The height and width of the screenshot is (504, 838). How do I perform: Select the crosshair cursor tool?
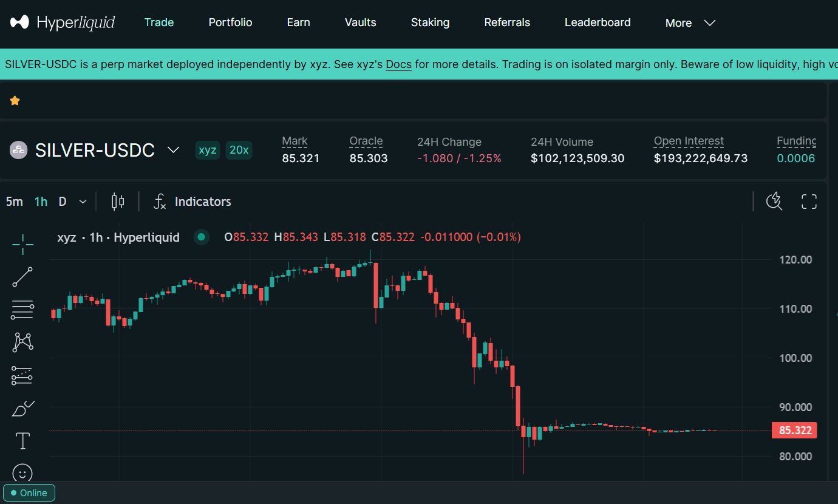point(23,244)
